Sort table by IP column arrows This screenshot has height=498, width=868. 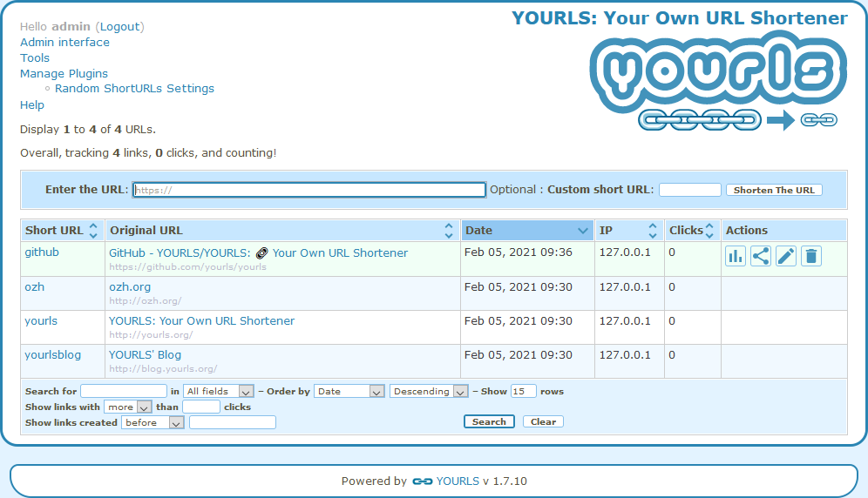pos(653,230)
